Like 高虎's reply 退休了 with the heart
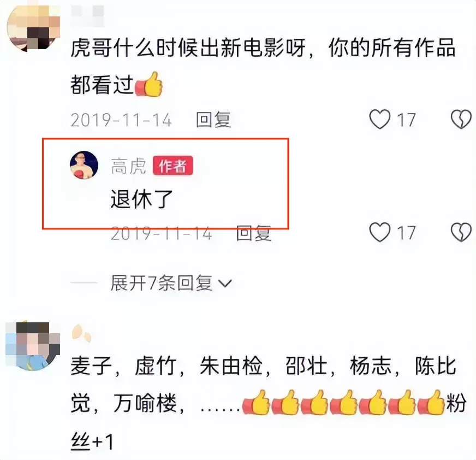476x460 pixels. coord(379,232)
